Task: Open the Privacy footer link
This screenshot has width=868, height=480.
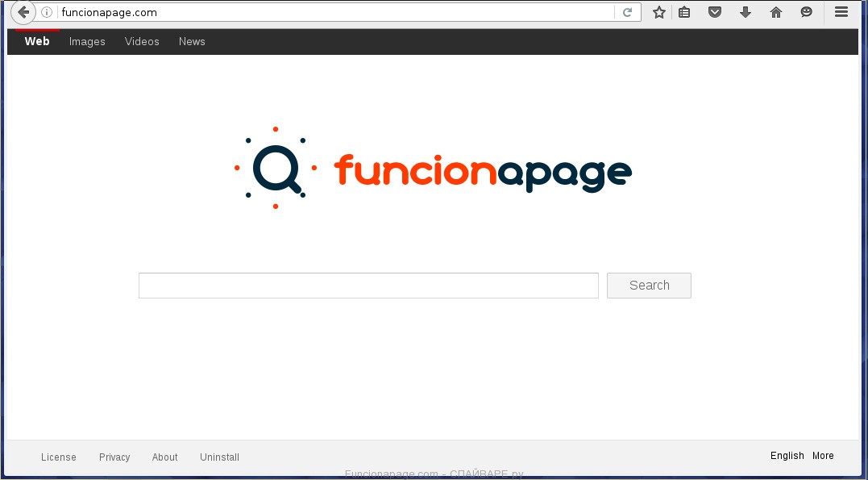Action: (x=114, y=457)
